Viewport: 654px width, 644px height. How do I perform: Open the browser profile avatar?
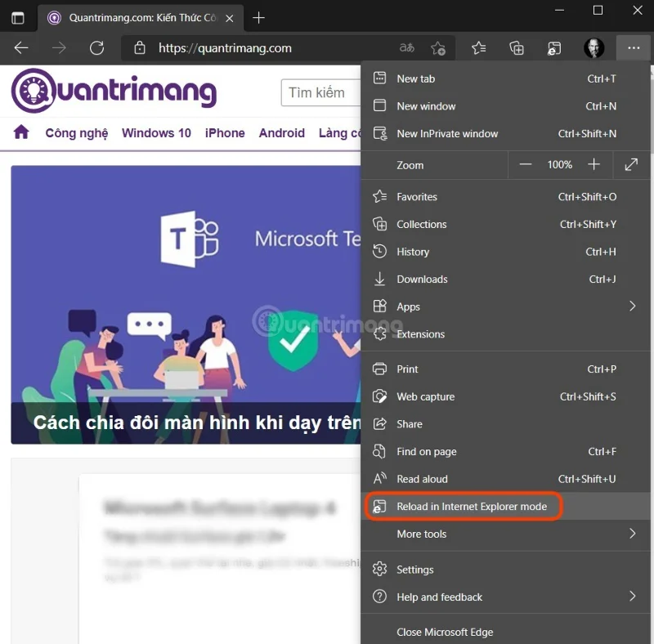pos(594,47)
